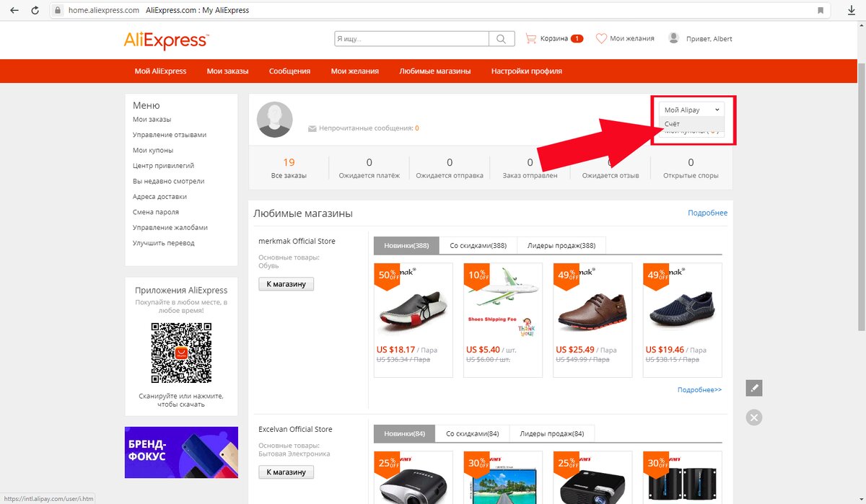
Task: Click the search magnifier button
Action: click(502, 39)
